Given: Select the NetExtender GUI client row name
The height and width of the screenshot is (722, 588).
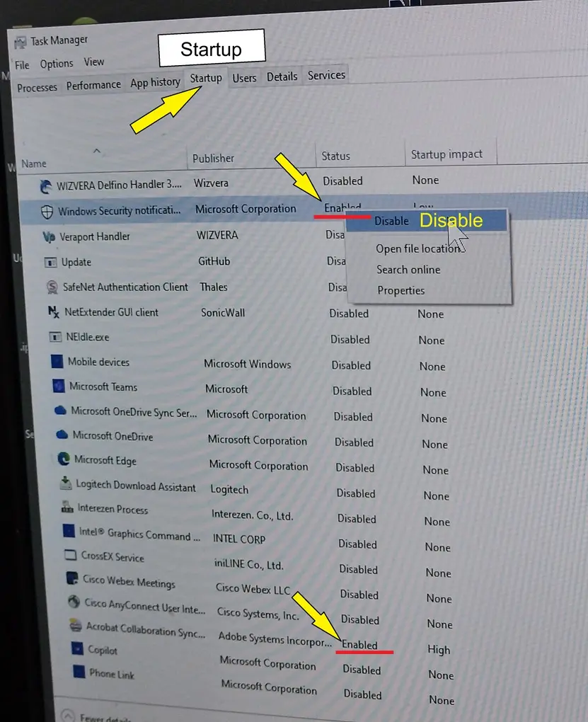Looking at the screenshot, I should [x=111, y=312].
